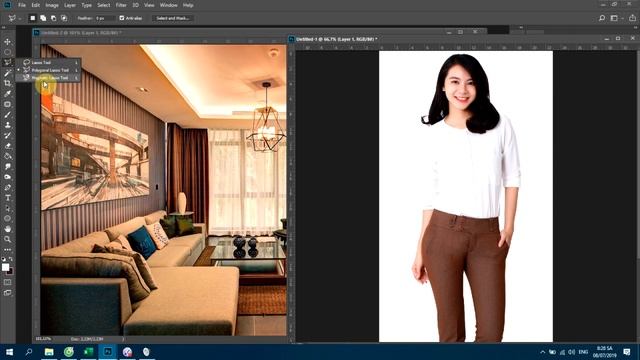Open the Layer menu
Image resolution: width=640 pixels, height=360 pixels.
[x=70, y=5]
